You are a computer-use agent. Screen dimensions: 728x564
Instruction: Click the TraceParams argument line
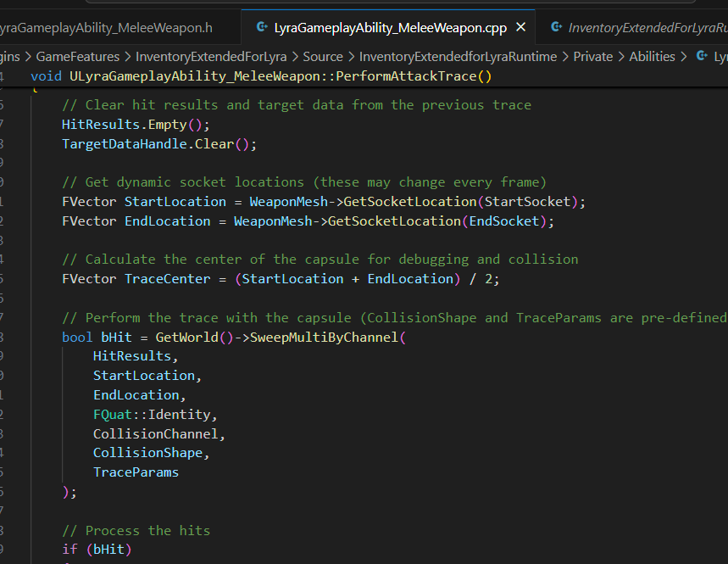(x=136, y=472)
